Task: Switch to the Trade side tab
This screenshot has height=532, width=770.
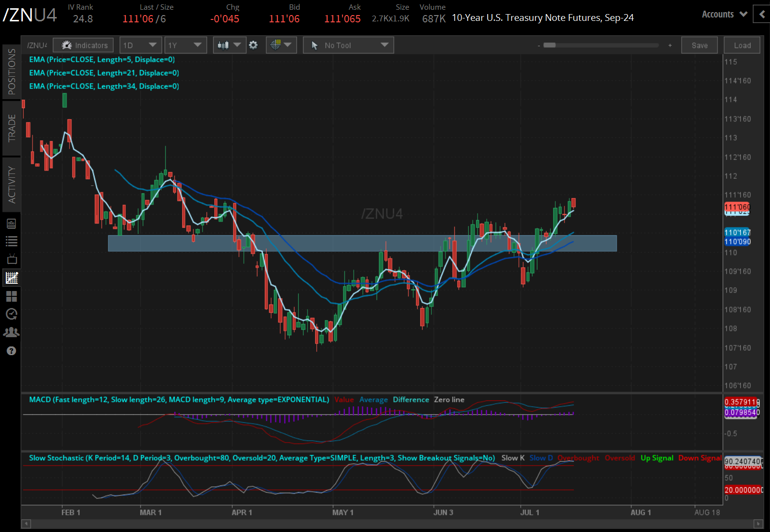Action: coord(12,128)
